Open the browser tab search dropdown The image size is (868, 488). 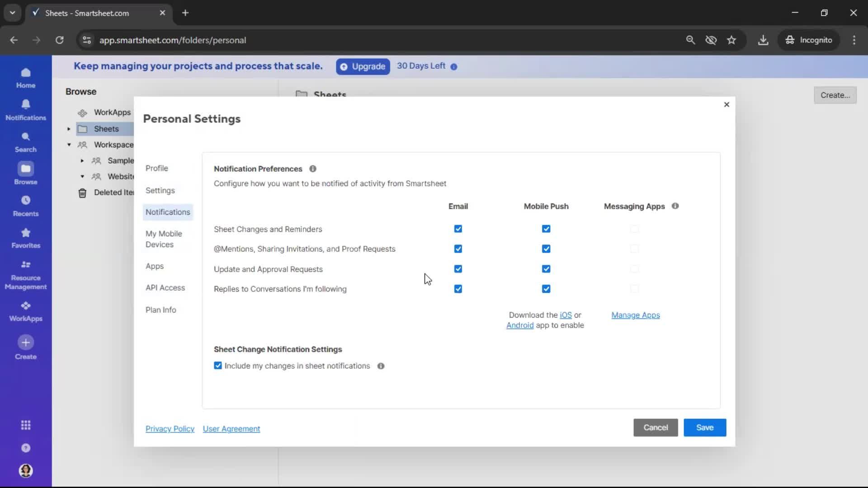tap(12, 13)
